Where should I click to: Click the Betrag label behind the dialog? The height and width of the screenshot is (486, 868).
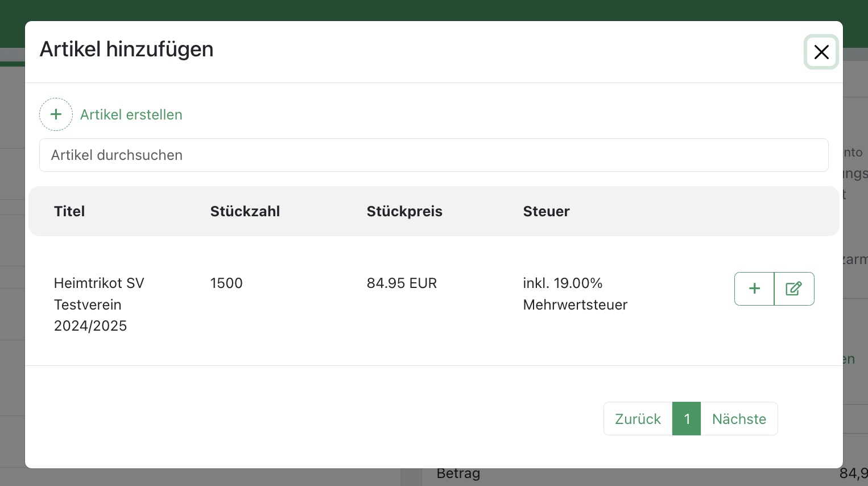[x=458, y=474]
